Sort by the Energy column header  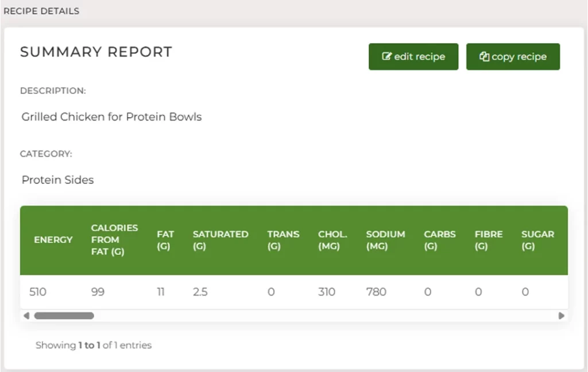click(53, 240)
